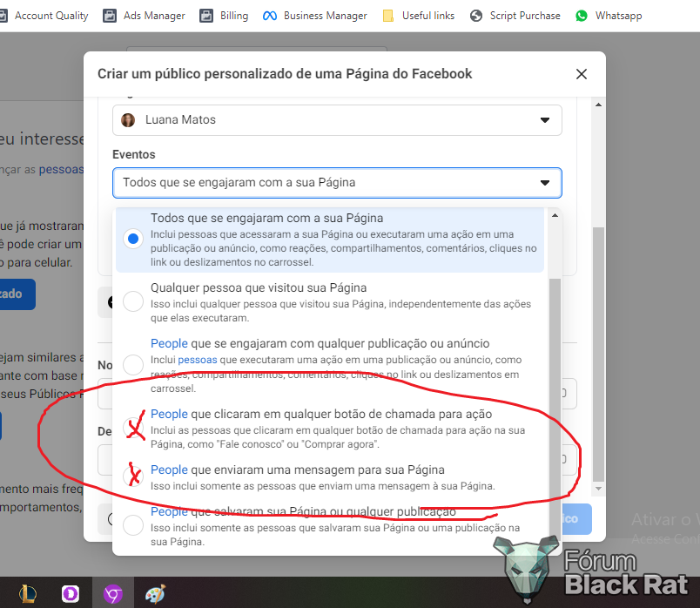Image resolution: width=700 pixels, height=608 pixels.
Task: Select radio for enviaram uma mensagem para sua Página
Action: pyautogui.click(x=133, y=476)
